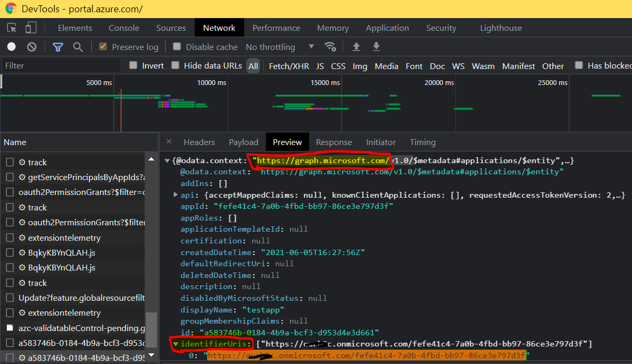Clear the network log
This screenshot has height=364, width=632.
tap(31, 47)
